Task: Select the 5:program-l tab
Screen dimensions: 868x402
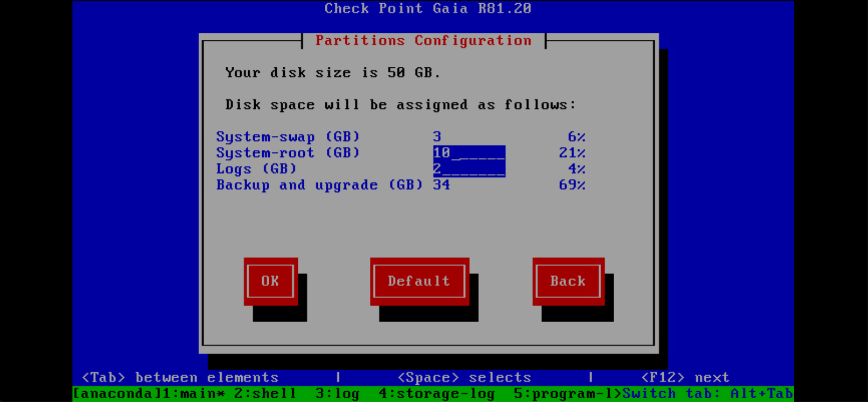Action: pyautogui.click(x=567, y=394)
